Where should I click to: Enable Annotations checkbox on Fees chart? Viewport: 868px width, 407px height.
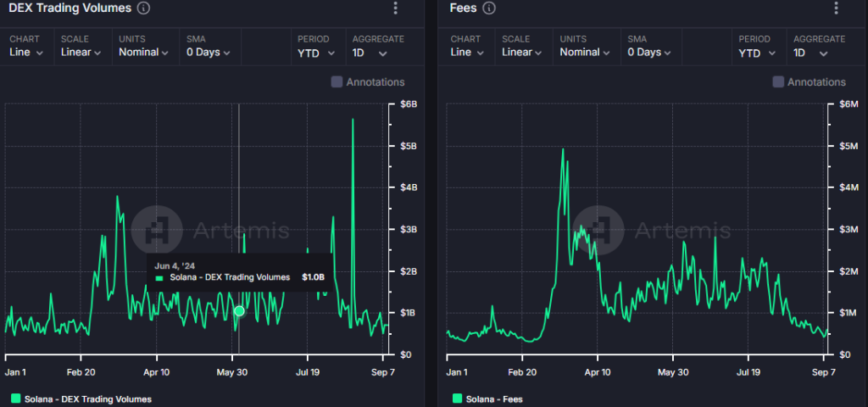point(778,82)
